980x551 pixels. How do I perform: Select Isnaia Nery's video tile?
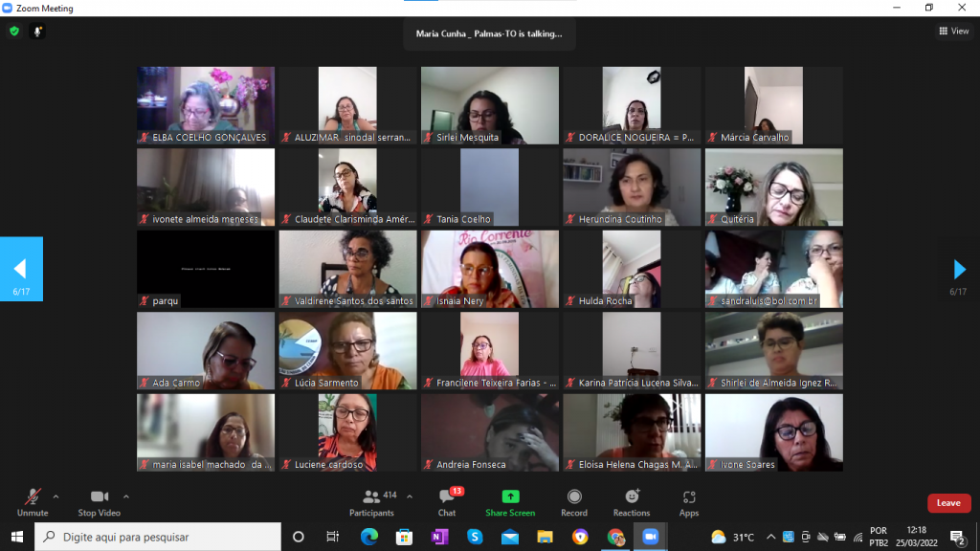pos(490,269)
